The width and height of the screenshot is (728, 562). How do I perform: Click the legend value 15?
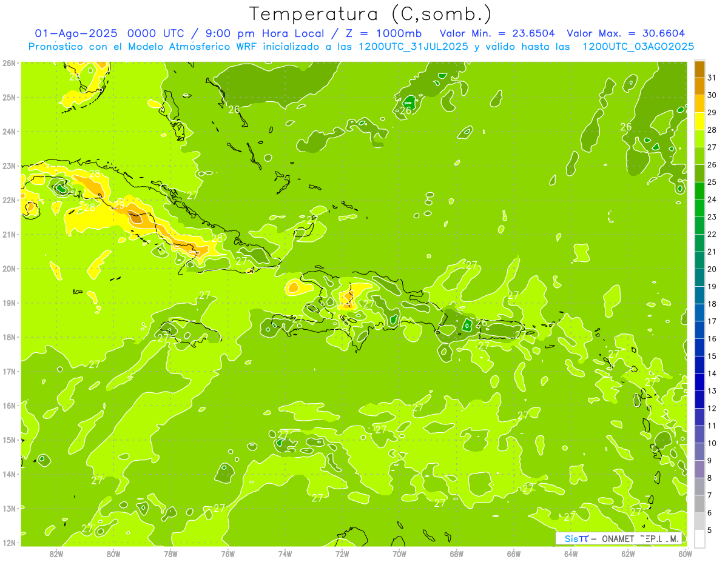pyautogui.click(x=712, y=356)
